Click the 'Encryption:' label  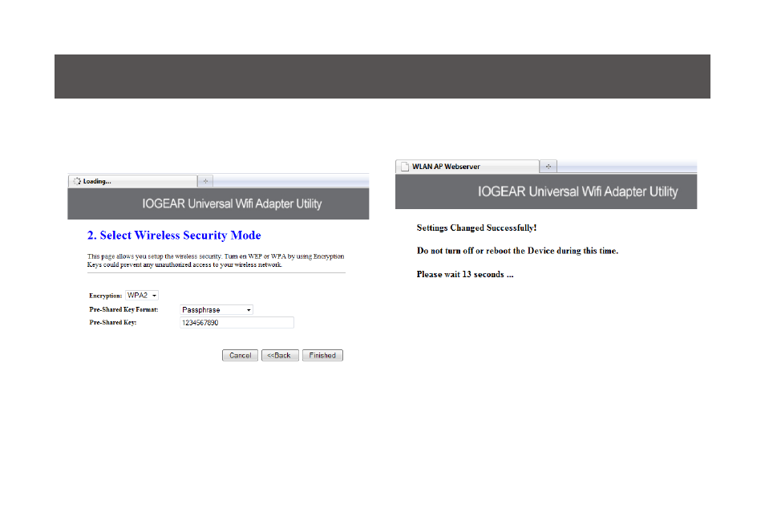105,296
